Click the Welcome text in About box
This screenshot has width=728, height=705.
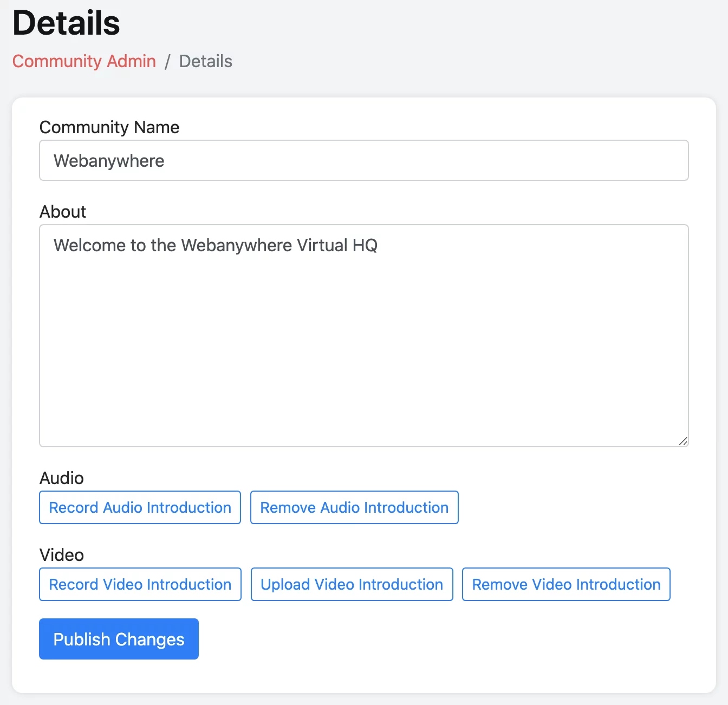(215, 245)
